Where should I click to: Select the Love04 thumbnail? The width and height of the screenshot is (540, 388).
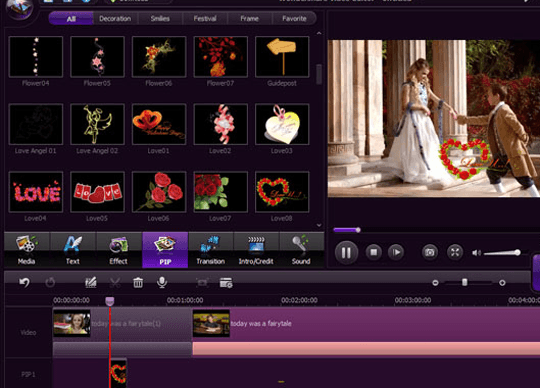(x=36, y=192)
